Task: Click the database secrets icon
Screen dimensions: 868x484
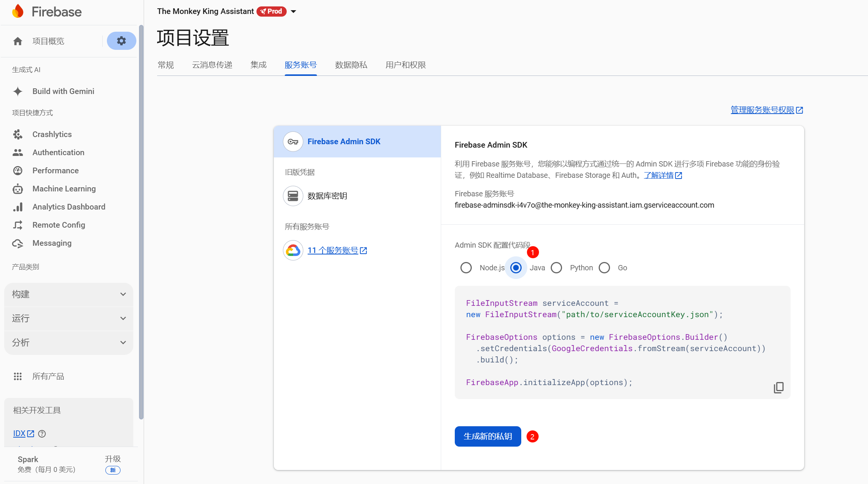Action: [x=293, y=196]
